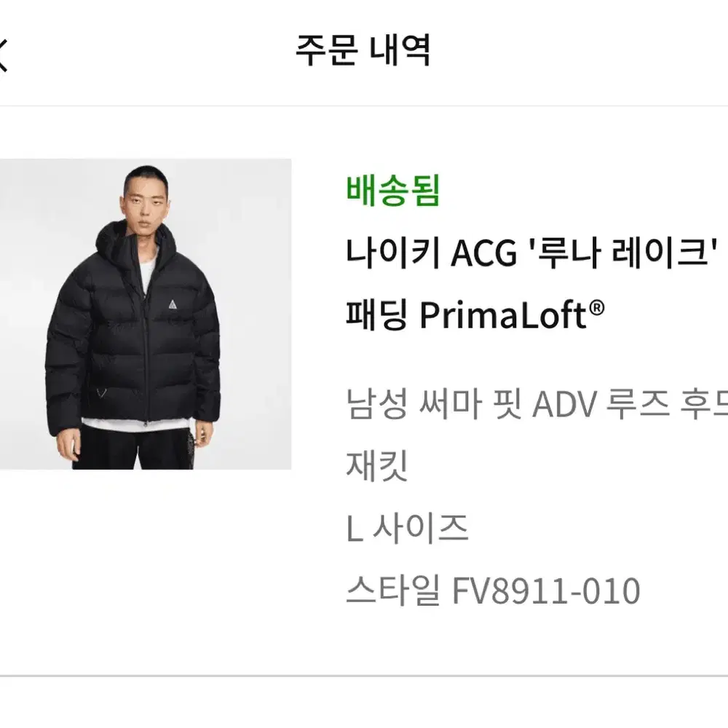
Task: Open the 나이키 ACG '루나 레이크' product name
Action: tap(532, 252)
